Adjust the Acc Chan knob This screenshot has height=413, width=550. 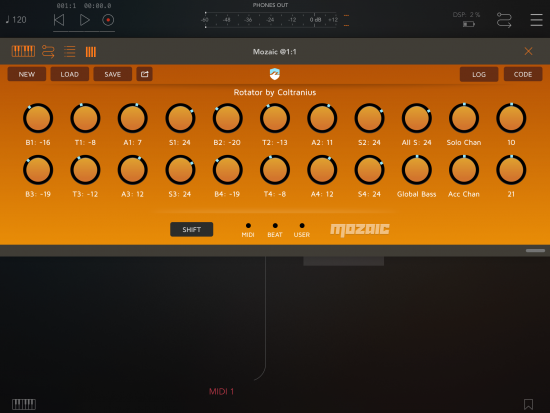[x=464, y=170]
